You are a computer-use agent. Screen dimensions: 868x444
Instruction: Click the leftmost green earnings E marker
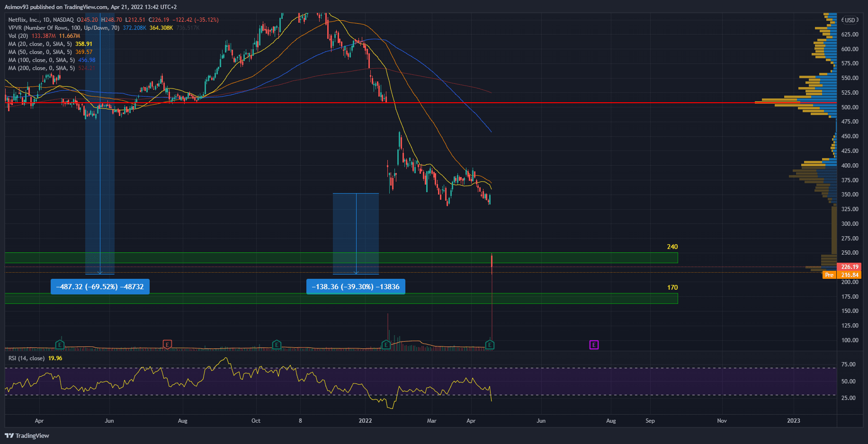pos(60,344)
